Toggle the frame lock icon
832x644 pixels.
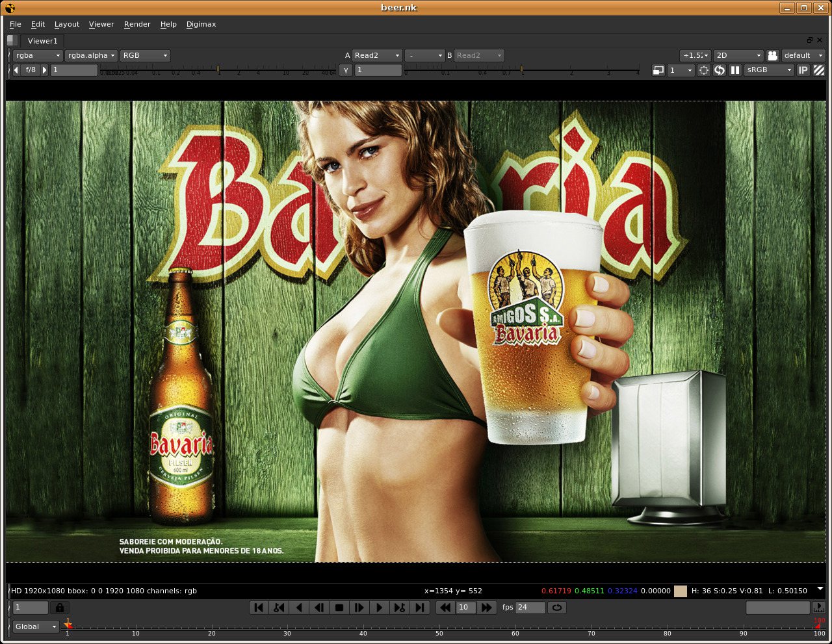point(60,608)
